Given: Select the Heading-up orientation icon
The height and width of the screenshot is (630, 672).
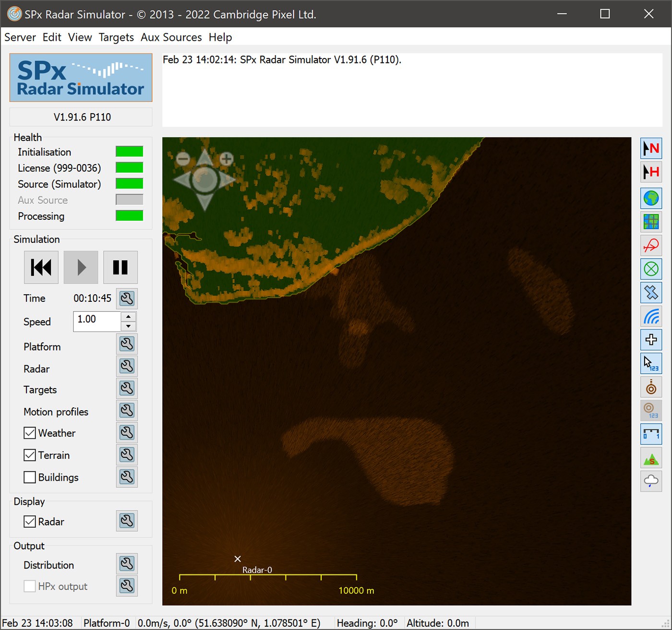Looking at the screenshot, I should click(x=651, y=172).
